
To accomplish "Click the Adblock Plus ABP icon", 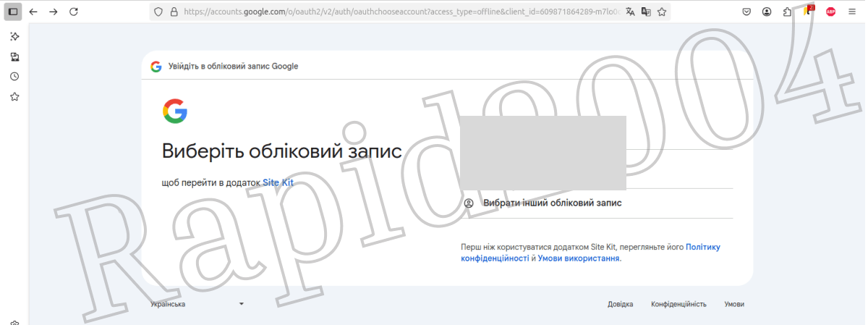I will click(x=830, y=12).
